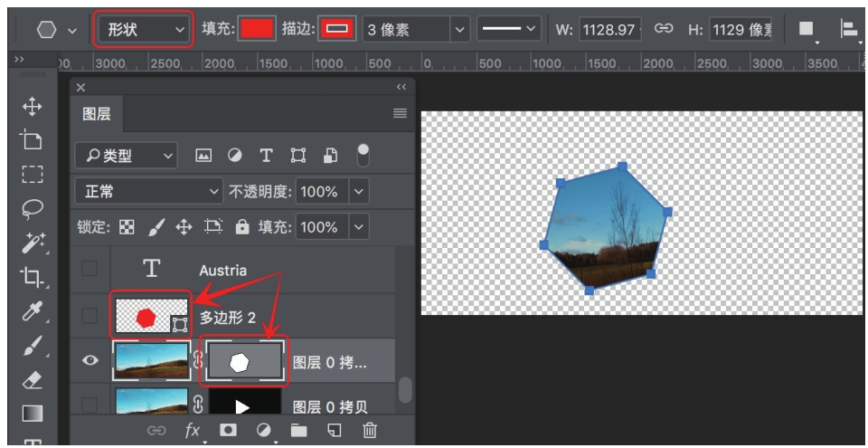Viewport: 868px width, 448px height.
Task: Delete the selected layer
Action: click(x=370, y=430)
